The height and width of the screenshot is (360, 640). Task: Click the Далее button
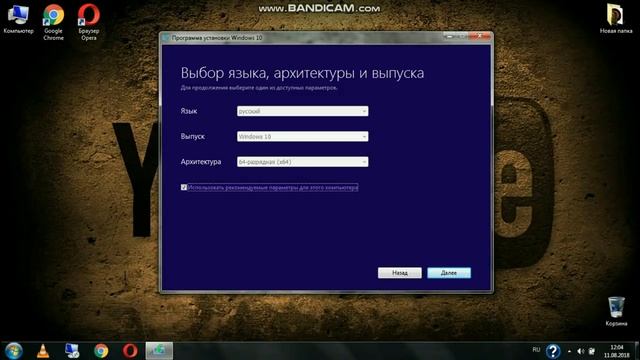coord(449,273)
